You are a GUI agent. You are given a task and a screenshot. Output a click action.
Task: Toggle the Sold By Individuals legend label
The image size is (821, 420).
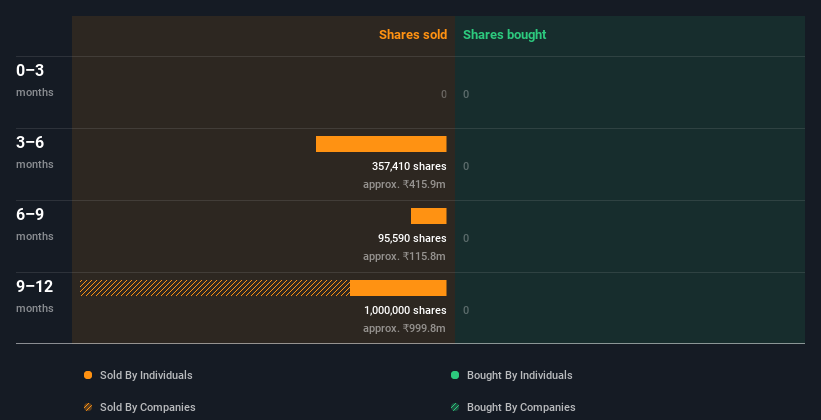click(146, 375)
